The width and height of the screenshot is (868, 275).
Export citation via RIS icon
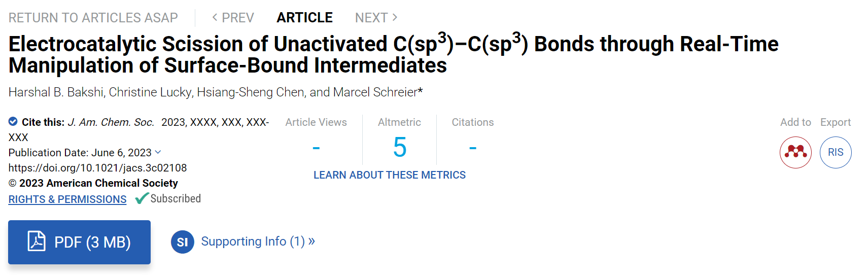[836, 152]
